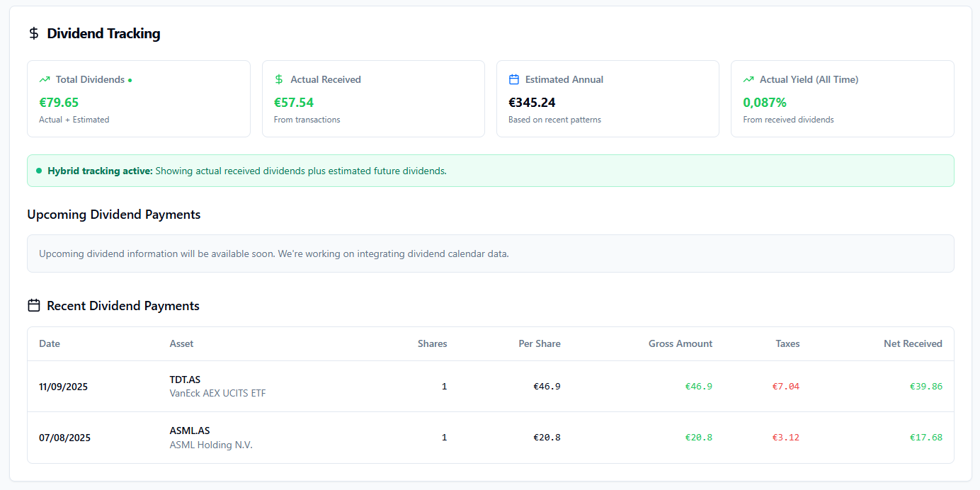Click the calendar icon beside Recent Dividend Payments
Image resolution: width=980 pixels, height=490 pixels.
[x=33, y=305]
